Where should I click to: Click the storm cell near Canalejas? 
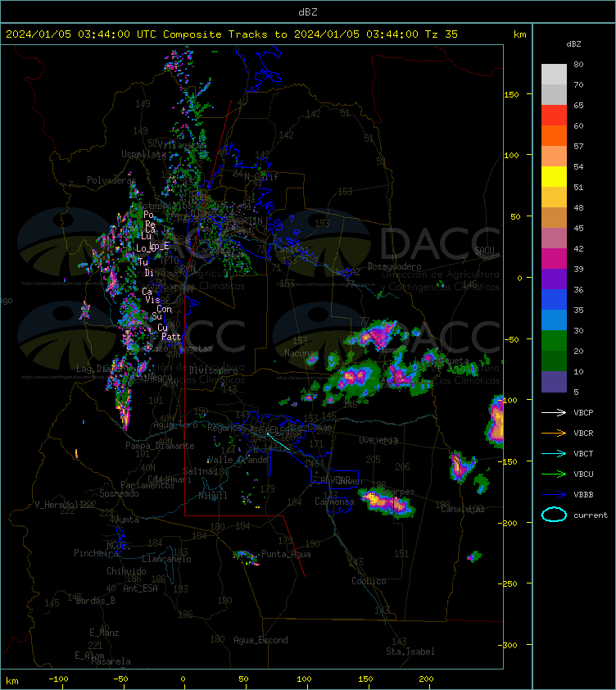482,484
